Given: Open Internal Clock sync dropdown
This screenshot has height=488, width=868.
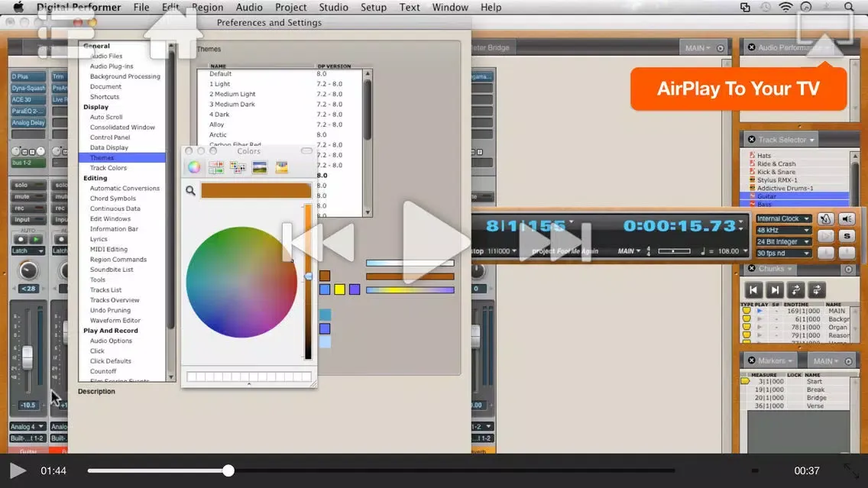Looking at the screenshot, I should click(783, 218).
